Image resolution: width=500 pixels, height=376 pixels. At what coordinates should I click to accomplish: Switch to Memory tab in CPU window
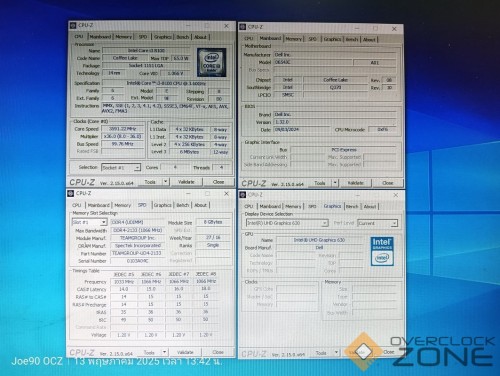(123, 37)
